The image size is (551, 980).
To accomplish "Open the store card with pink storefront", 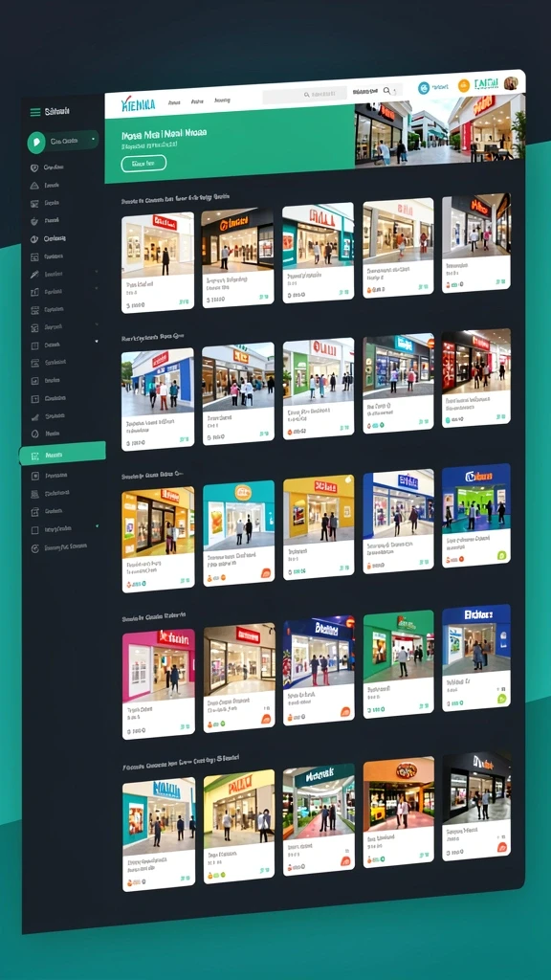I will (158, 685).
